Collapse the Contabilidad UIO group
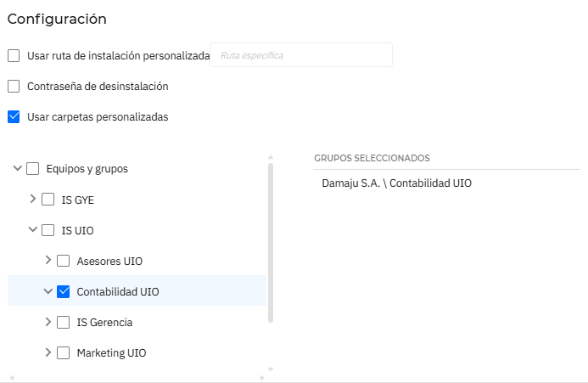The image size is (588, 383). tap(48, 291)
